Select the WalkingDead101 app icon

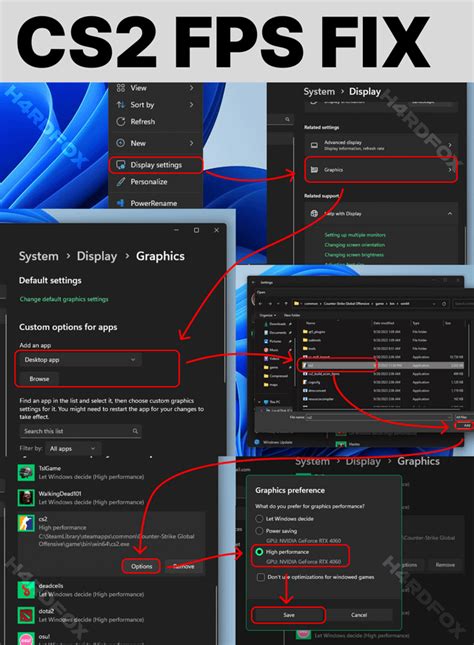point(26,498)
